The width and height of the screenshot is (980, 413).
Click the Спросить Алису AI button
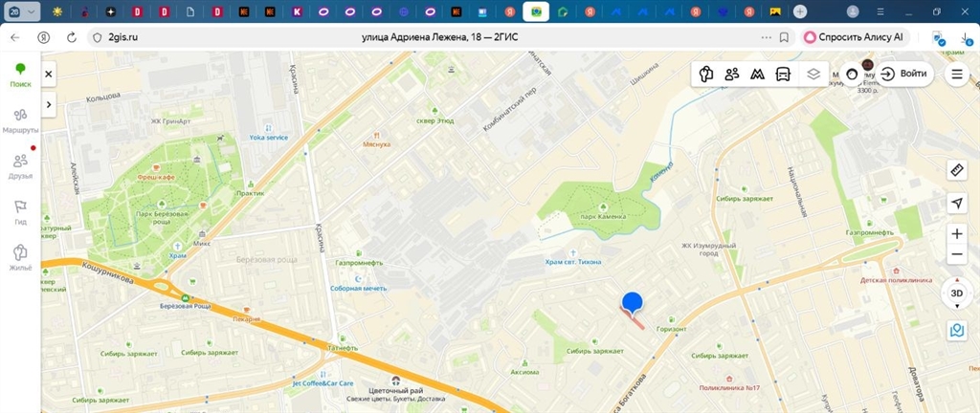[854, 36]
